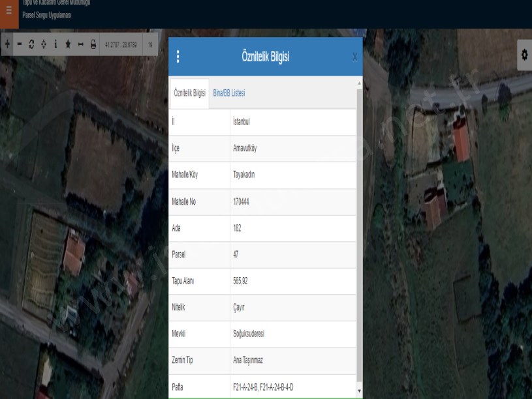Image resolution: width=532 pixels, height=399 pixels.
Task: Click the refresh map icon
Action: coord(31,44)
